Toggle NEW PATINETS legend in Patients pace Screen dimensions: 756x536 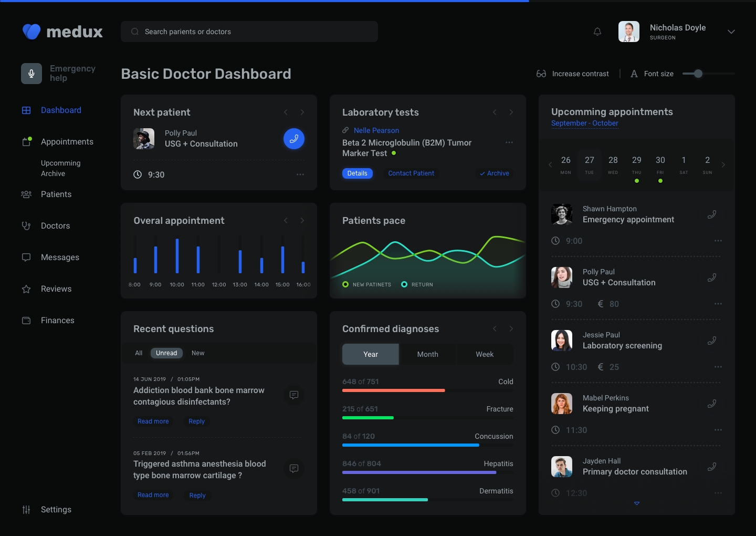[366, 284]
